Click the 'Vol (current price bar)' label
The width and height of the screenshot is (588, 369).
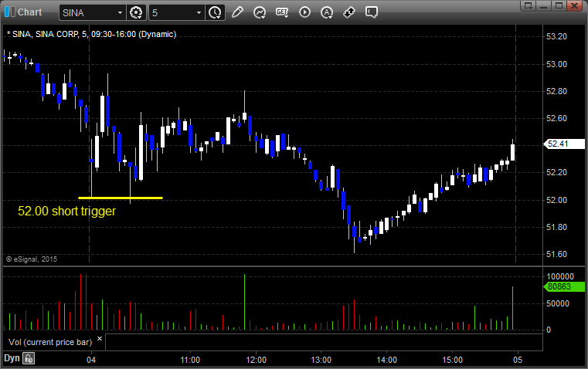(x=50, y=342)
